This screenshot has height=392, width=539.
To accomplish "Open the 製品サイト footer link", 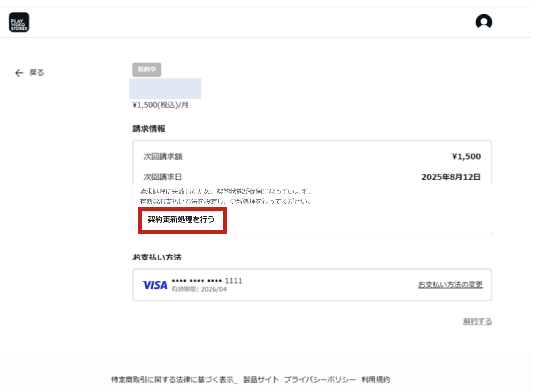I will [x=261, y=379].
